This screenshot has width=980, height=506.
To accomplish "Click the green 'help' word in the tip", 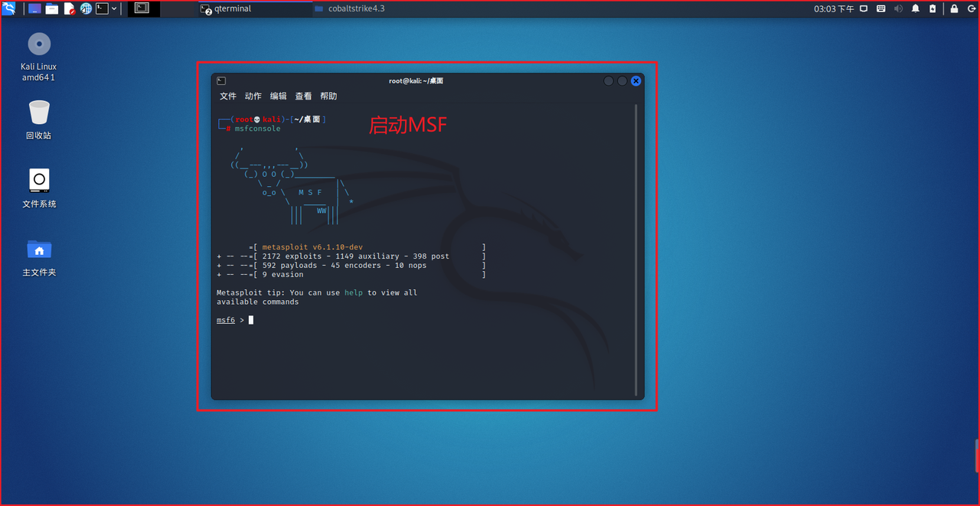I will click(354, 292).
